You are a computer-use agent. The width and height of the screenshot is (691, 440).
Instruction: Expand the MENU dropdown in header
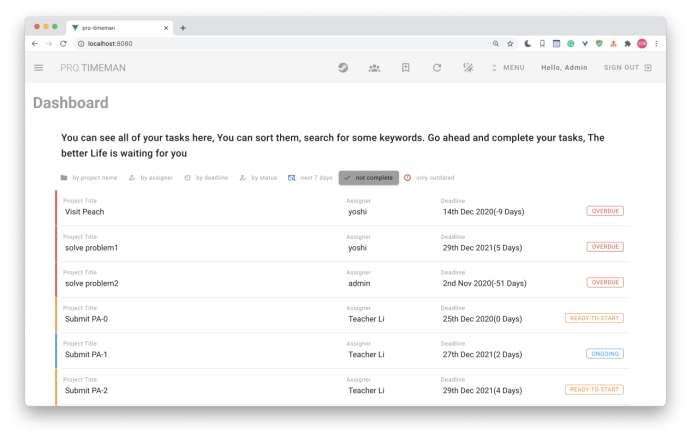coord(507,68)
